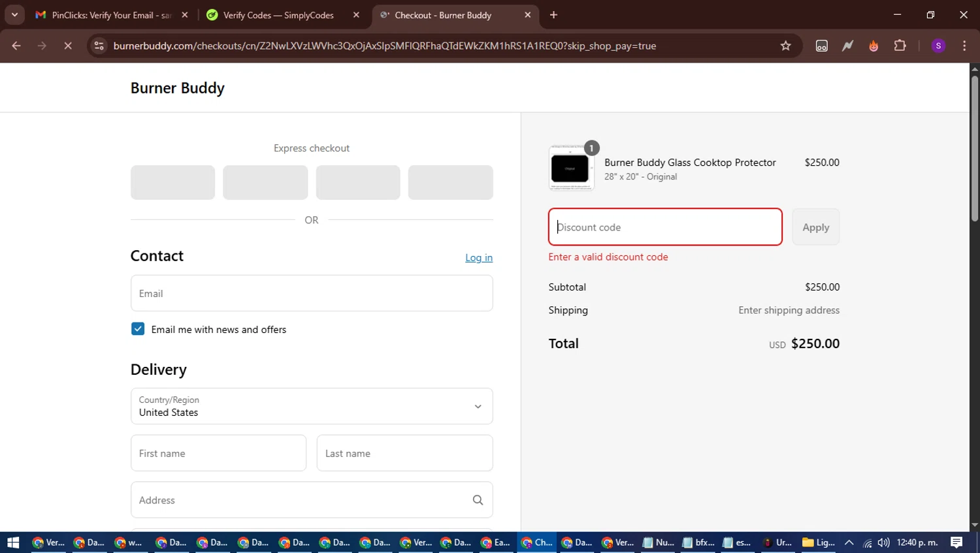Open the tab search dropdown arrow
Image resolution: width=980 pixels, height=553 pixels.
click(x=14, y=15)
